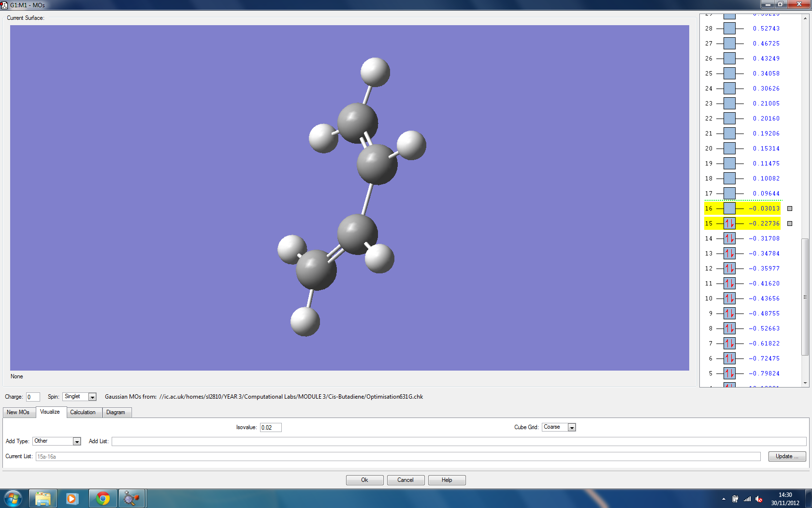Toggle the surface marker beside orbital 16
The height and width of the screenshot is (508, 812).
tap(790, 209)
